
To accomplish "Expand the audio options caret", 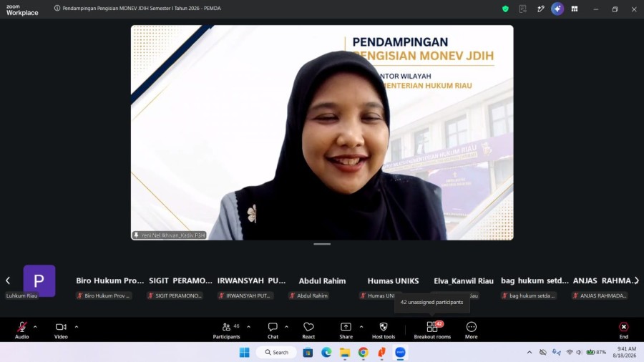I will 35,327.
